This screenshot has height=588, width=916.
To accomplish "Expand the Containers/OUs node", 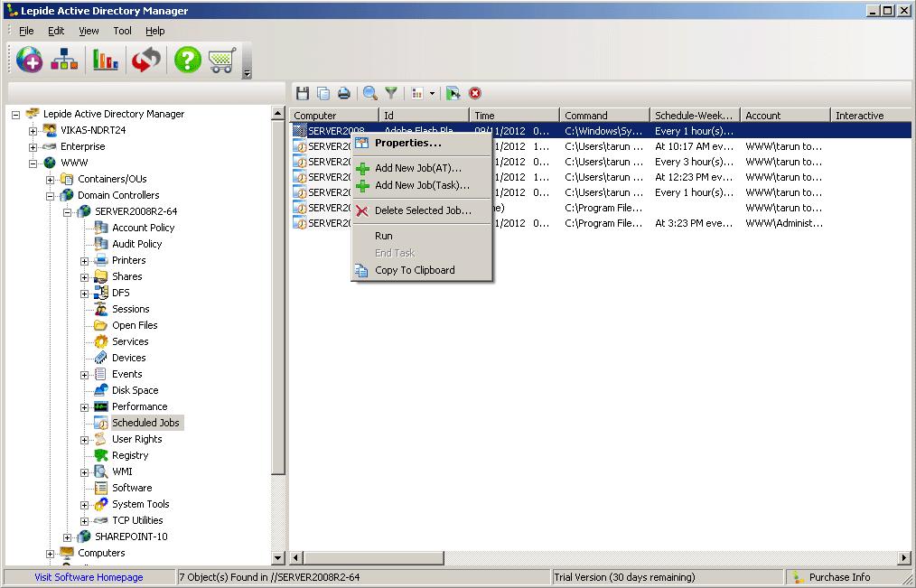I will (x=51, y=180).
